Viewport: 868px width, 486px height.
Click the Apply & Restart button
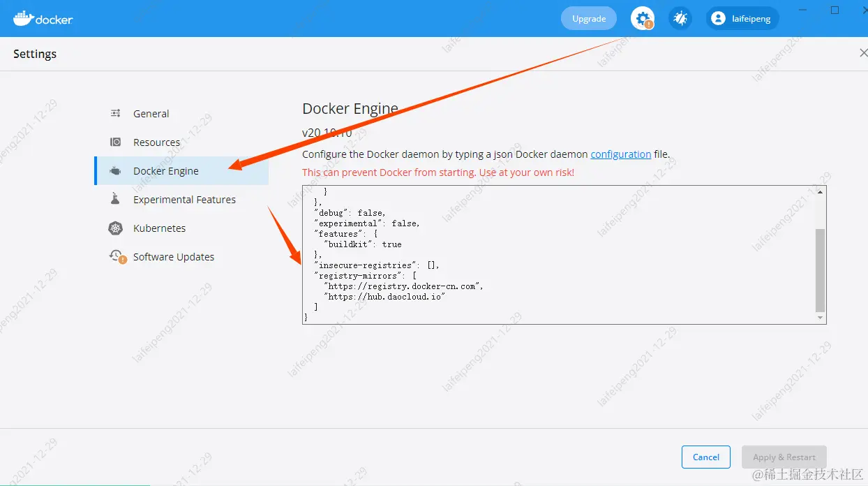pos(784,457)
